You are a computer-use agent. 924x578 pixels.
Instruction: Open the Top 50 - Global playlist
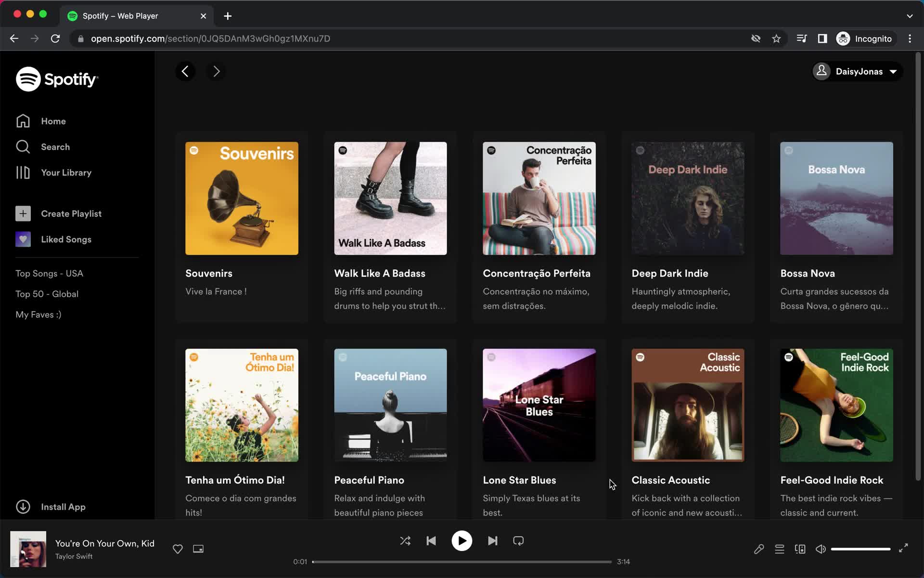coord(47,294)
